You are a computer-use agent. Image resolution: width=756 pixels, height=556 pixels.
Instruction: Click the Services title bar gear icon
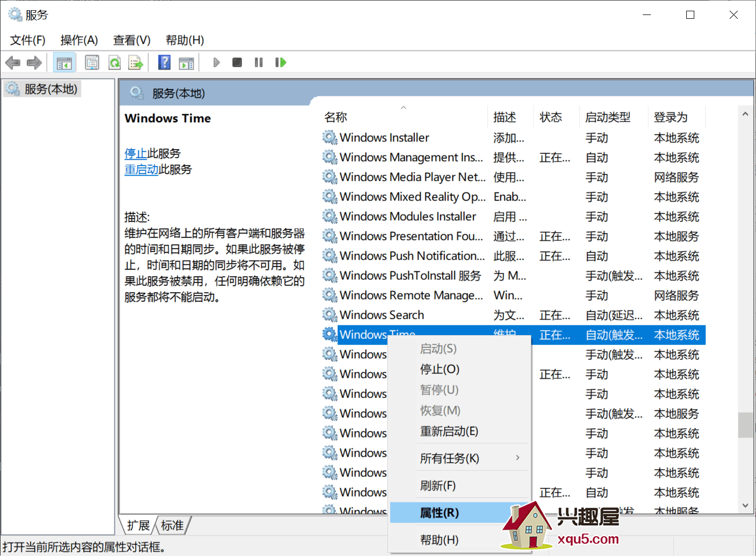pyautogui.click(x=15, y=14)
